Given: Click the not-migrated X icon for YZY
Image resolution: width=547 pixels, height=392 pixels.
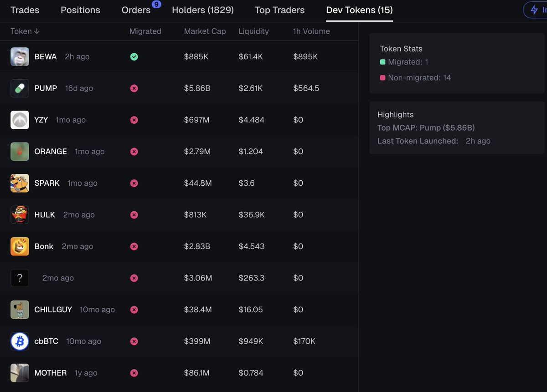Looking at the screenshot, I should tap(134, 120).
